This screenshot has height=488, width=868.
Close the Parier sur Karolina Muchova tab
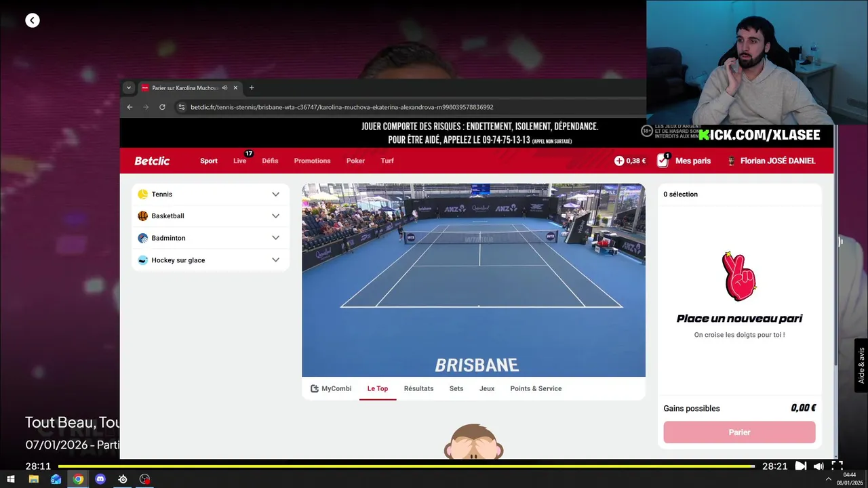click(x=236, y=87)
